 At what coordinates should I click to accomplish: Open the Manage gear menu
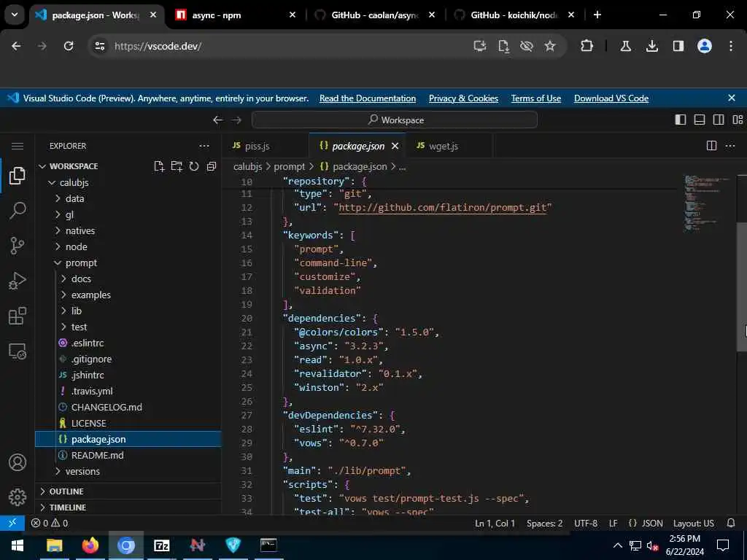click(18, 497)
